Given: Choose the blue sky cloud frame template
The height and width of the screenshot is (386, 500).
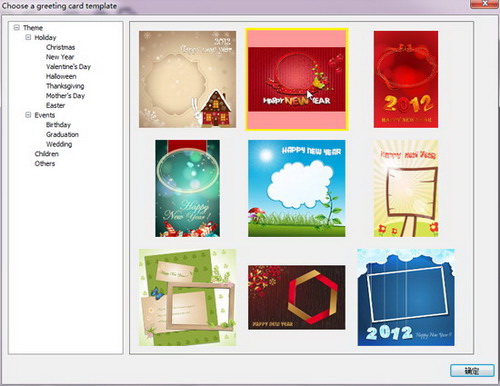Looking at the screenshot, I should coord(297,188).
